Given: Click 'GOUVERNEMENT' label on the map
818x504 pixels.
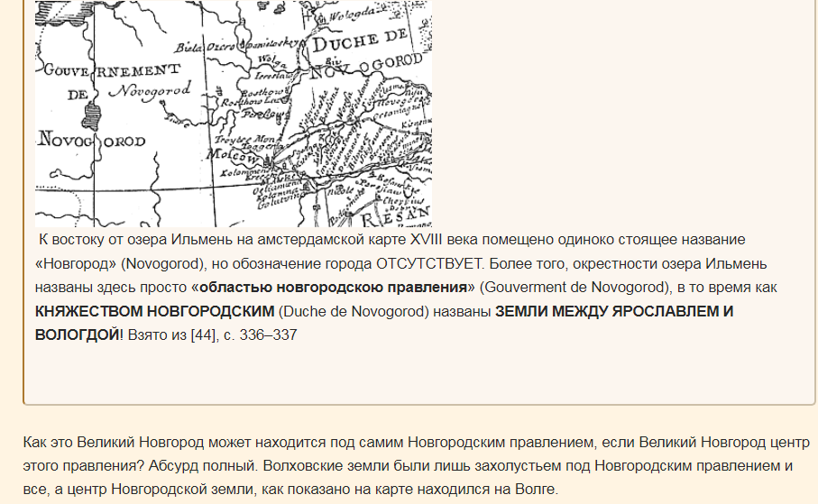Looking at the screenshot, I should 112,70.
